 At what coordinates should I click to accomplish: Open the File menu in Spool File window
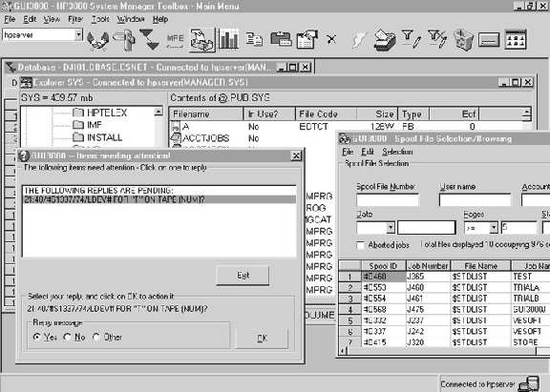click(x=348, y=152)
